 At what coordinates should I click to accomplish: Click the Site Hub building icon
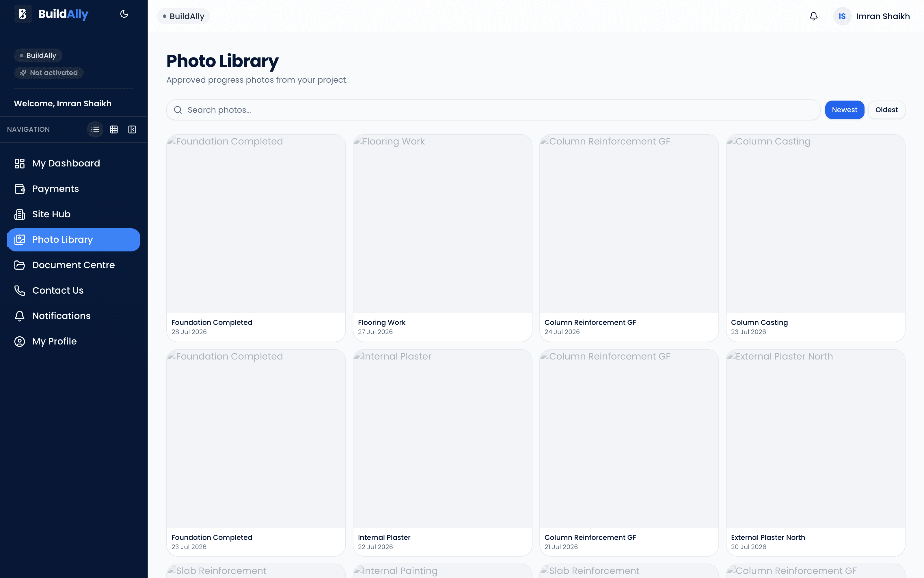click(x=19, y=214)
